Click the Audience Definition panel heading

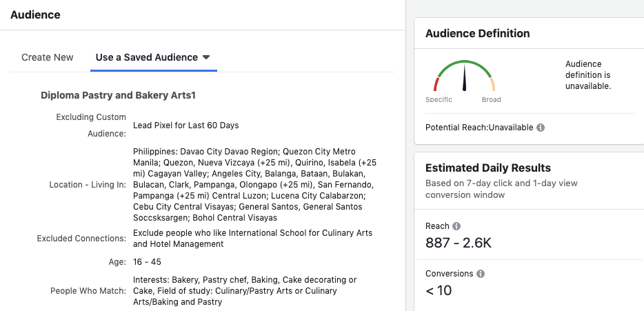tap(477, 33)
